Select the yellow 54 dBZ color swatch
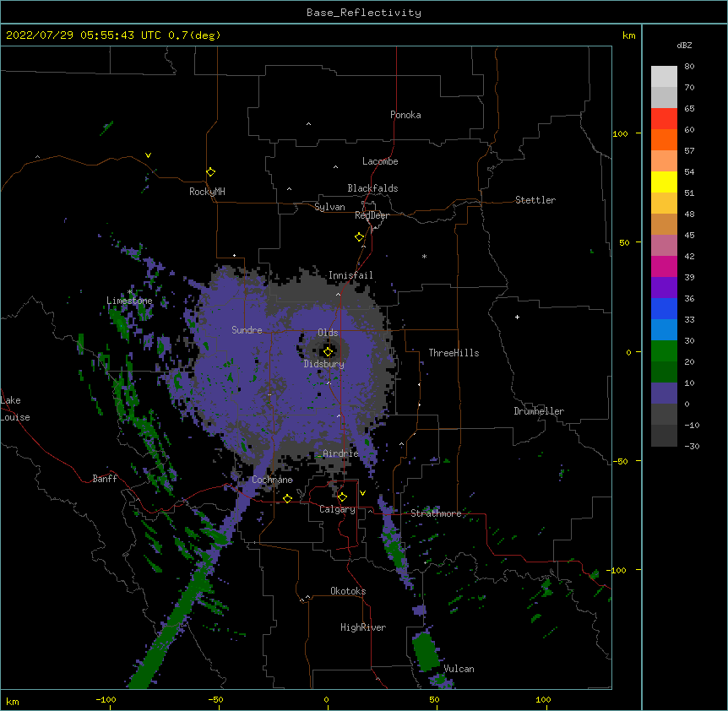728x711 pixels. tap(664, 182)
